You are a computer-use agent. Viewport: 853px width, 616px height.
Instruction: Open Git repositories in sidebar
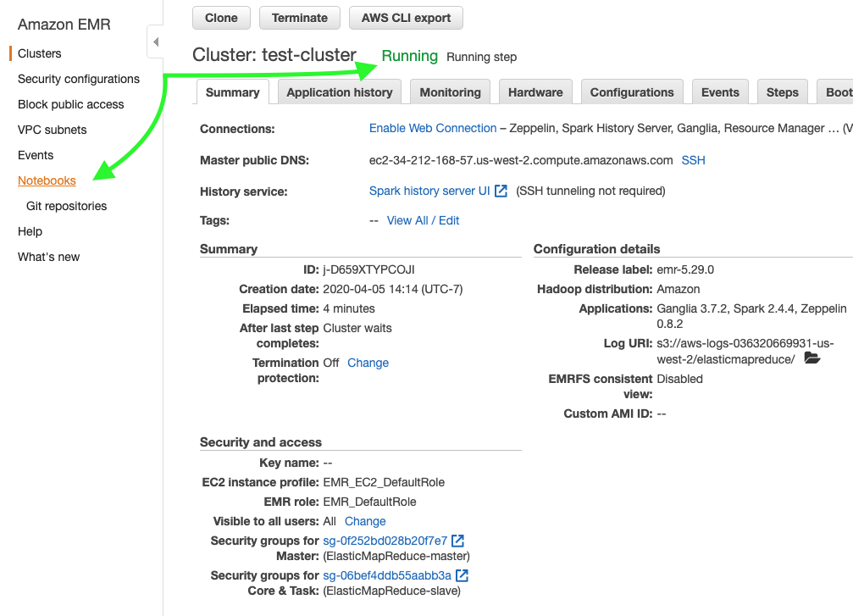coord(66,206)
